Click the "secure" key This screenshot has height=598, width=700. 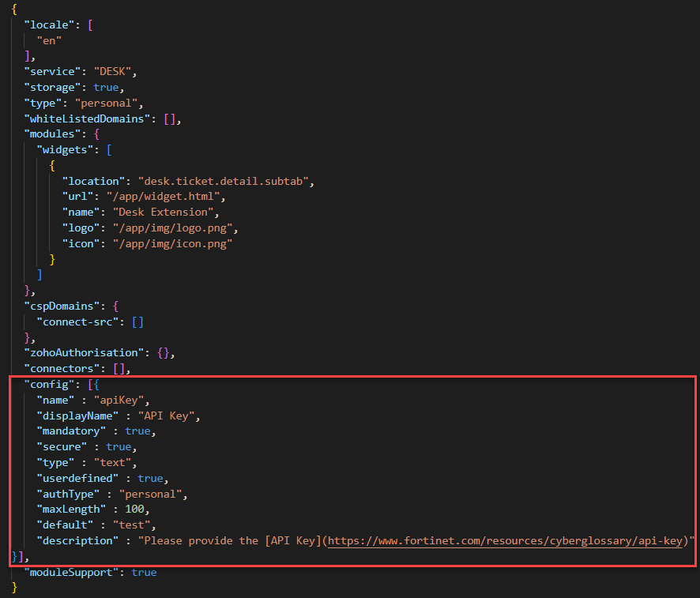62,446
